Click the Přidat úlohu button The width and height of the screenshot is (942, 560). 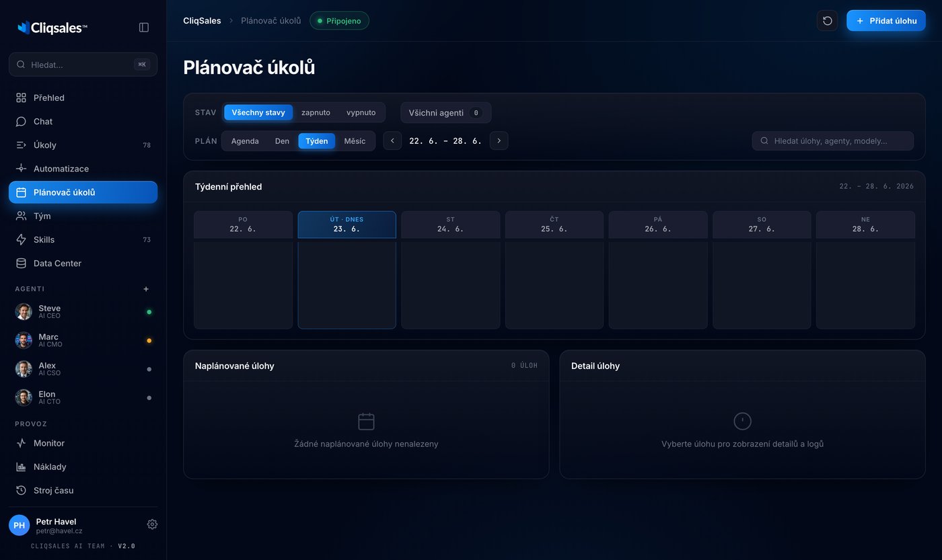tap(886, 21)
